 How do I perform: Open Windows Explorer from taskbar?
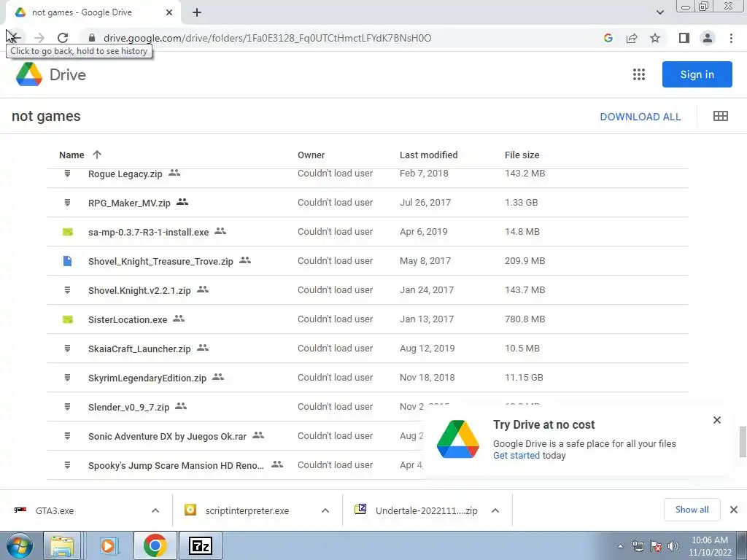coord(62,545)
